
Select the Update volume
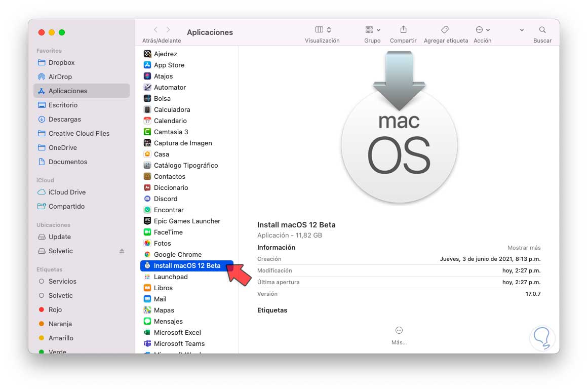pyautogui.click(x=82, y=237)
